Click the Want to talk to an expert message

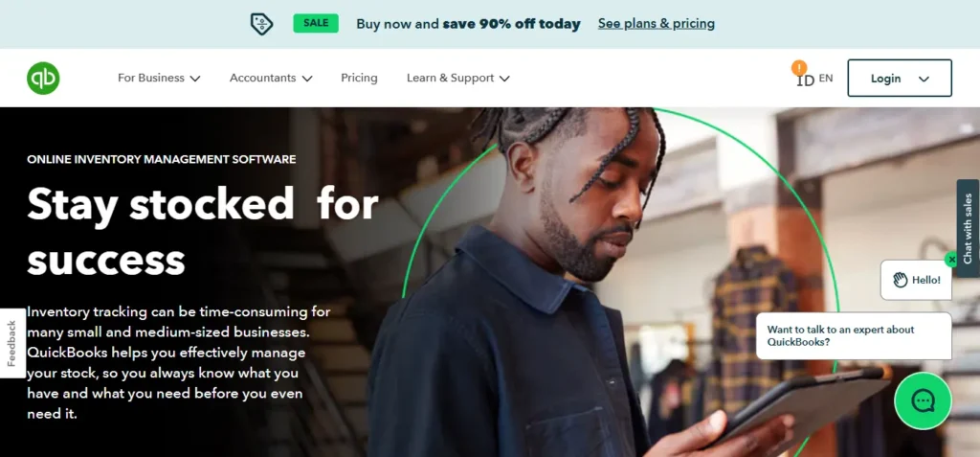point(854,336)
